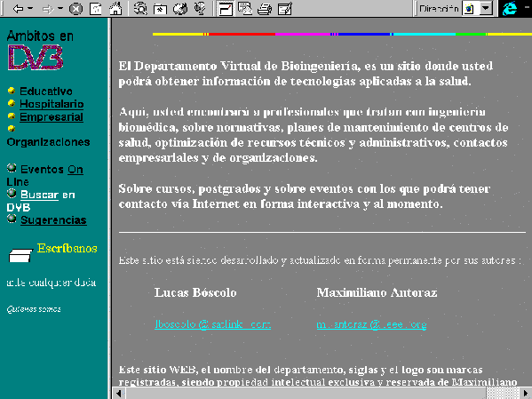Open the Favorites folder icon
The image size is (532, 399).
160,9
